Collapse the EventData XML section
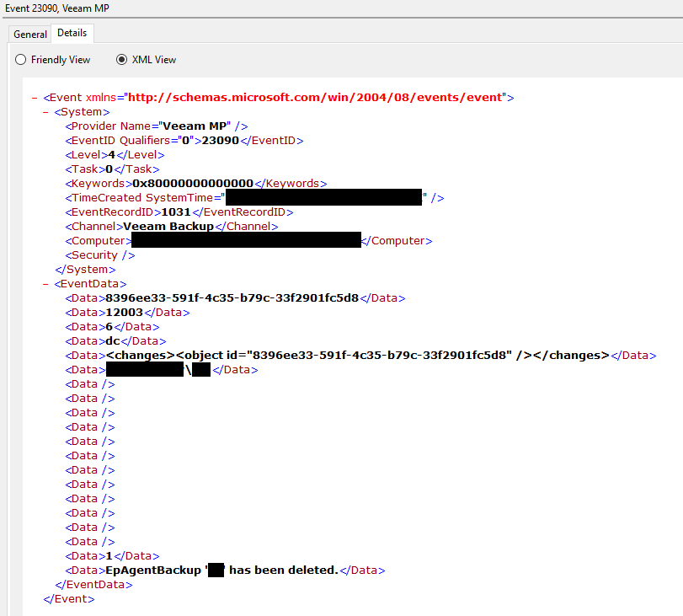 (45, 284)
